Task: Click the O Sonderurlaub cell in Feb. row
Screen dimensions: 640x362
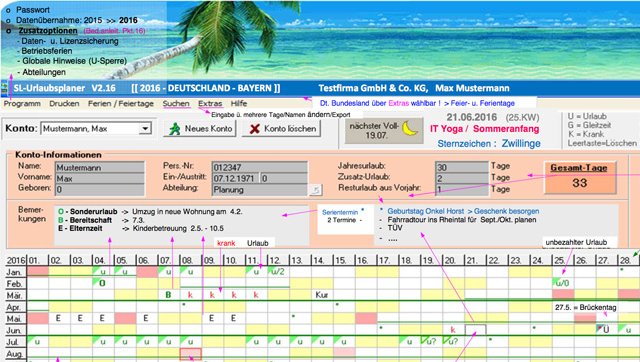Action: [102, 283]
